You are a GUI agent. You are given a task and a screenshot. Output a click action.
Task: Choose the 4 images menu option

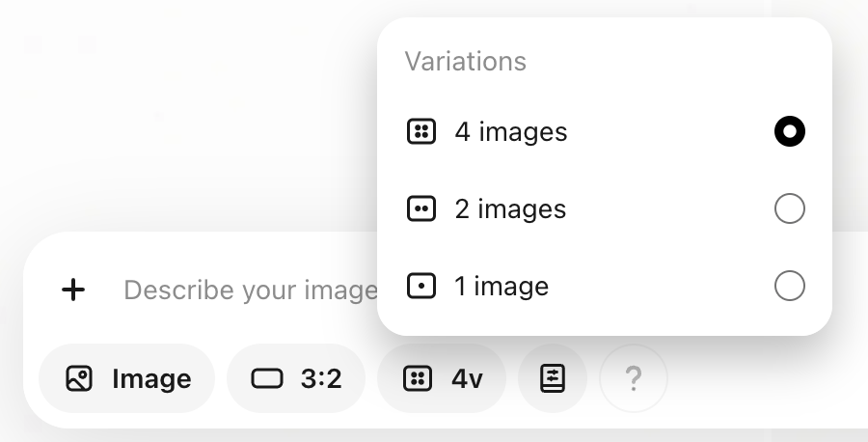[511, 131]
